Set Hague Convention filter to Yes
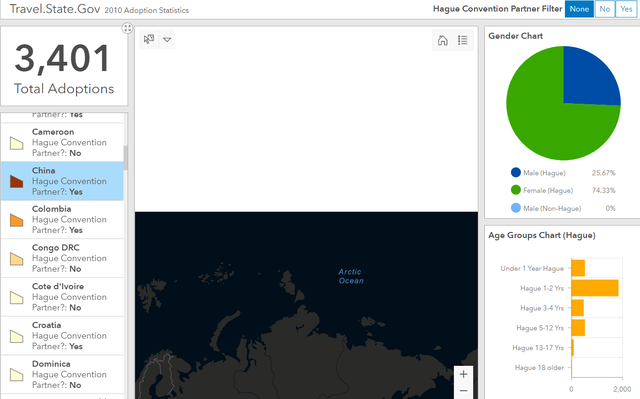 [x=626, y=9]
